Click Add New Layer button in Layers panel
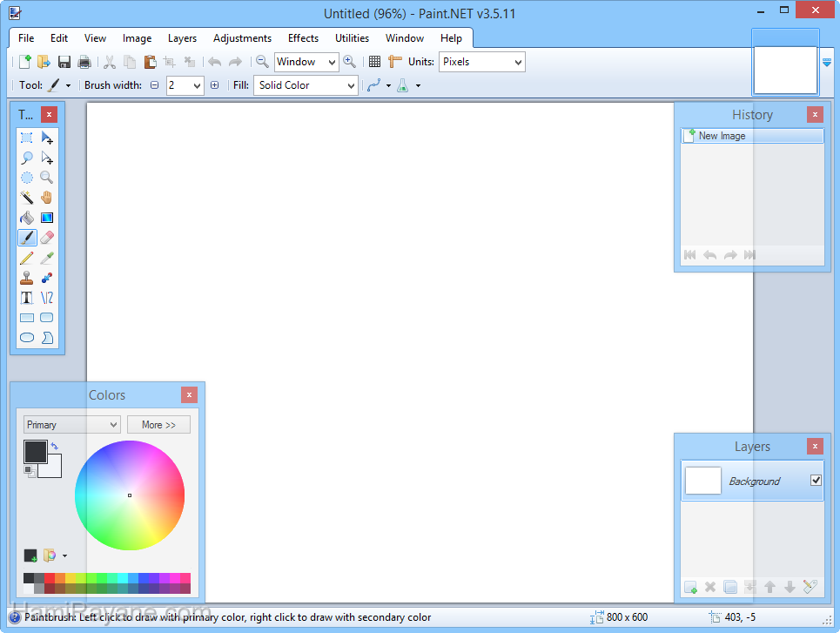The image size is (840, 633). tap(690, 587)
